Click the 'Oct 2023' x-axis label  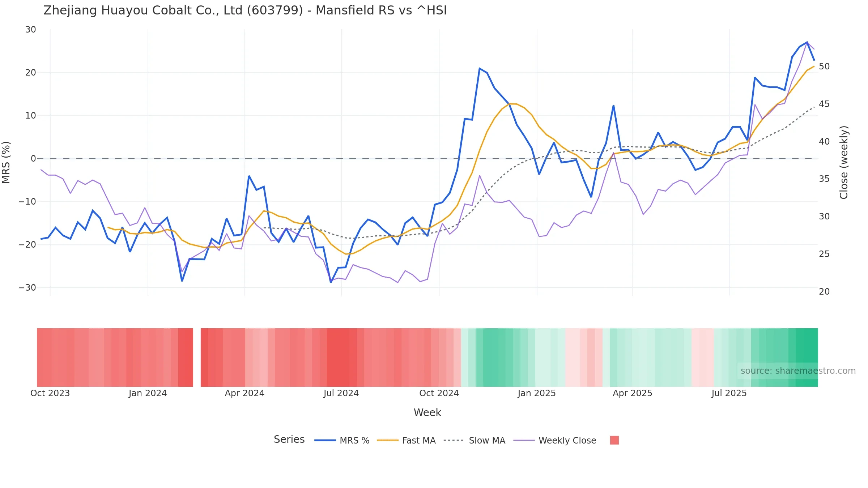pyautogui.click(x=50, y=393)
